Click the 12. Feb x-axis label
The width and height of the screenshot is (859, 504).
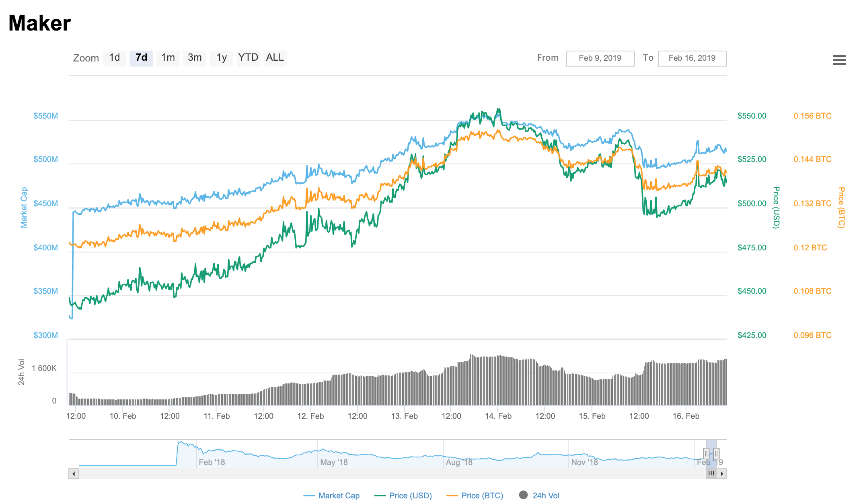click(310, 416)
